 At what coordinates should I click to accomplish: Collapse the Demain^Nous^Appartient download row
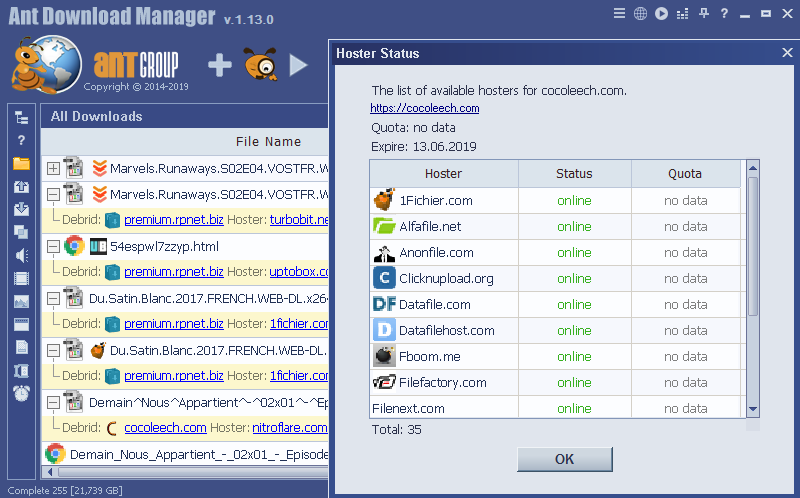pyautogui.click(x=53, y=402)
